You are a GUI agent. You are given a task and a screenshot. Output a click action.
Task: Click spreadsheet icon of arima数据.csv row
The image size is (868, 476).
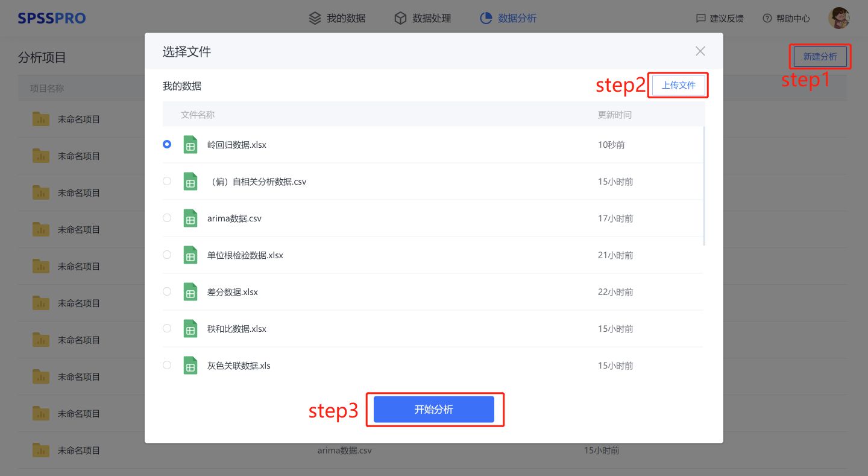[x=190, y=218]
